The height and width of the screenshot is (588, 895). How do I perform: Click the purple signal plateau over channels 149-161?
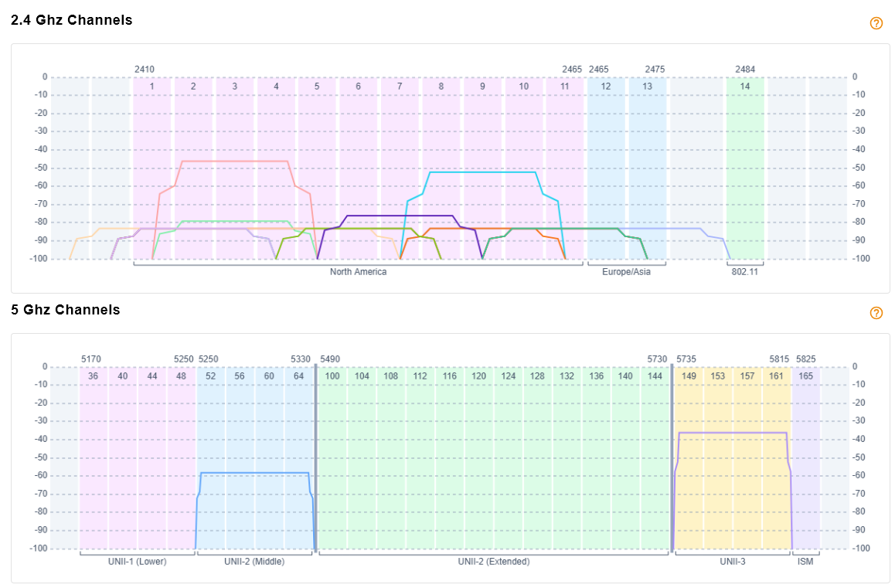(x=733, y=433)
